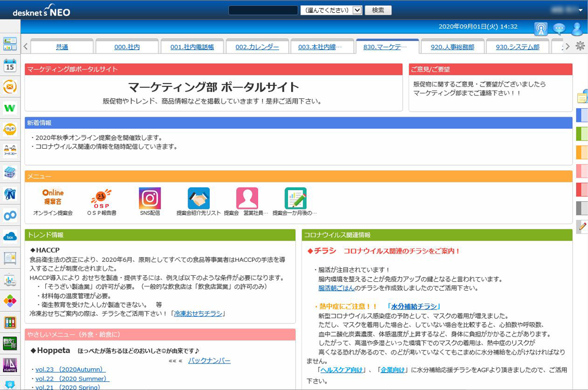Click the broadcast antenna icon at top right

[540, 28]
